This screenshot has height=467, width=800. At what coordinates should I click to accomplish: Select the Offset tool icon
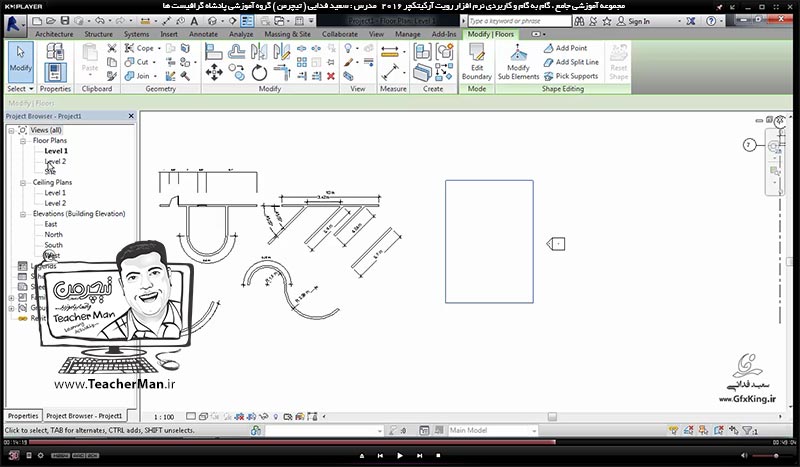coord(236,52)
